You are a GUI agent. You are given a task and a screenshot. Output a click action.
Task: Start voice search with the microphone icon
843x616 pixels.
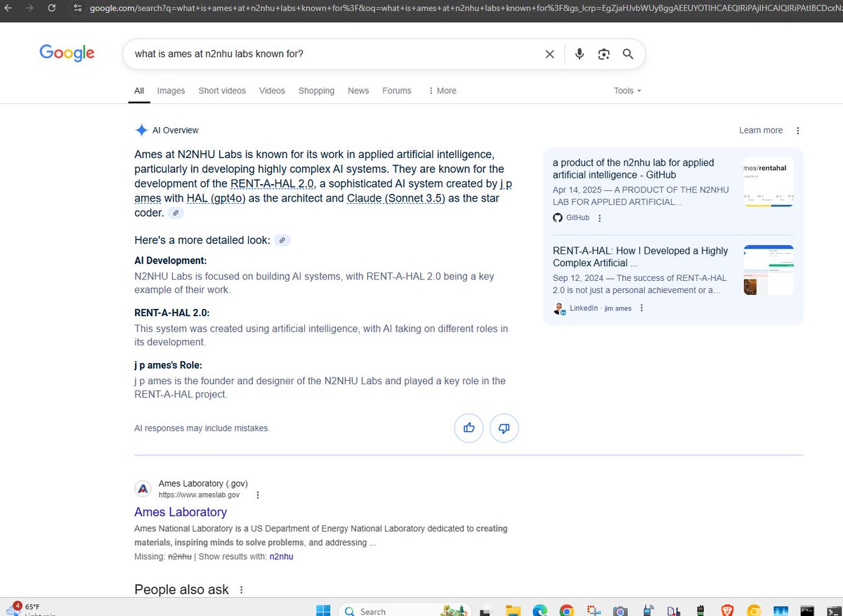(x=580, y=54)
